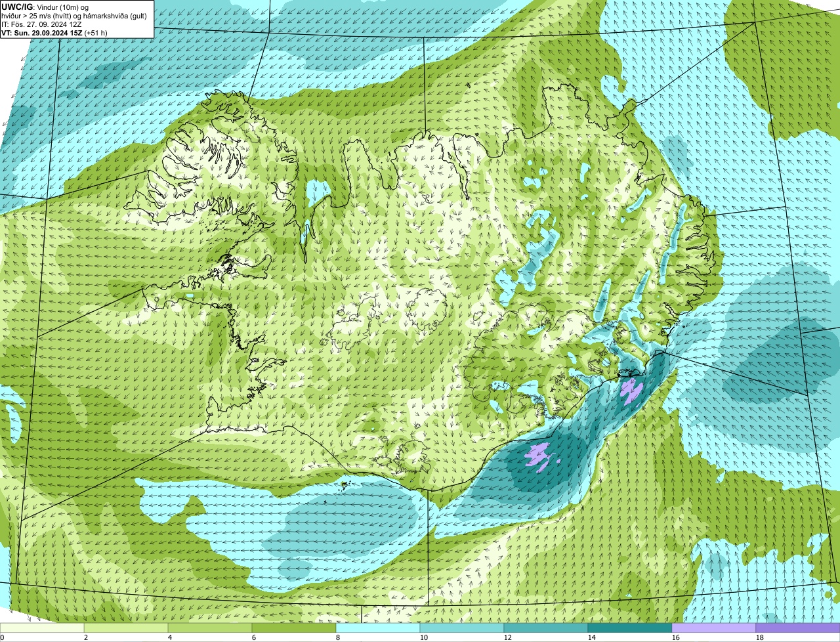This screenshot has height=642, width=840.
Task: Click the "IT: Fös. 27. 09. 2024 12Z" line
Action: [41, 24]
